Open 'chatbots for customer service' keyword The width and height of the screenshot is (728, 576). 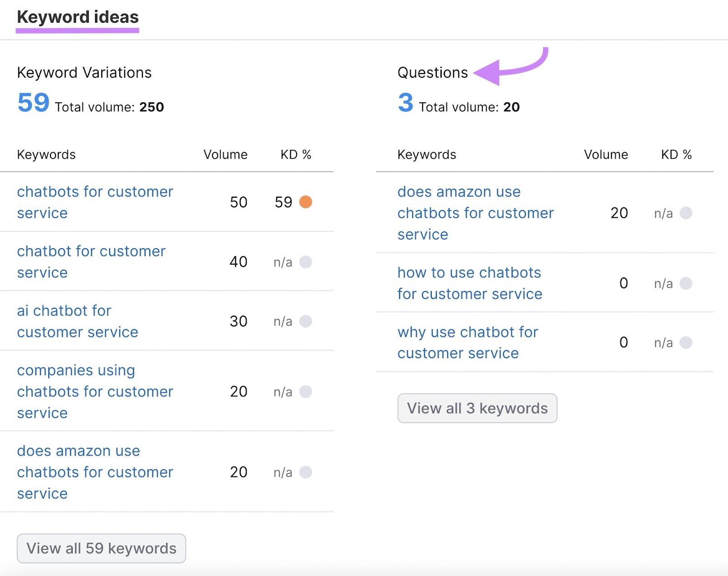click(x=94, y=202)
